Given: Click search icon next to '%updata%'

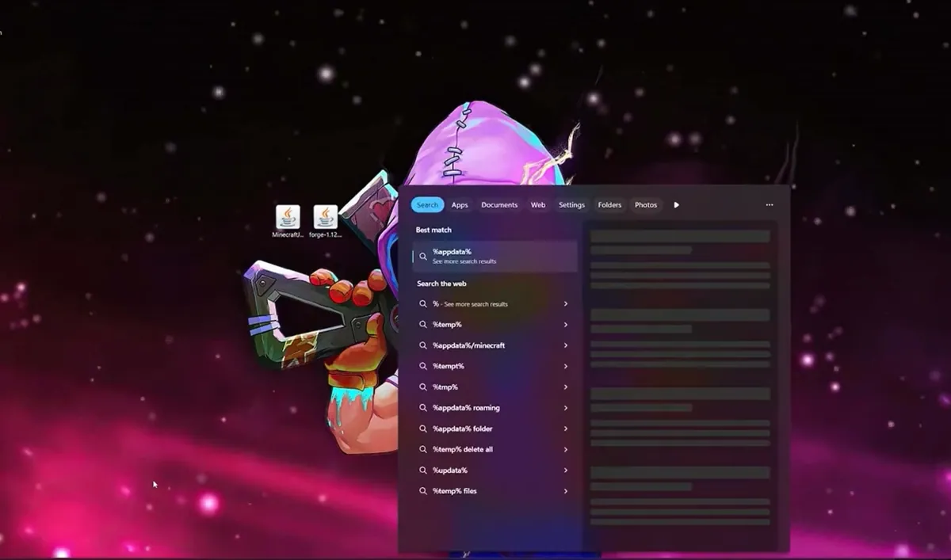Looking at the screenshot, I should (423, 470).
